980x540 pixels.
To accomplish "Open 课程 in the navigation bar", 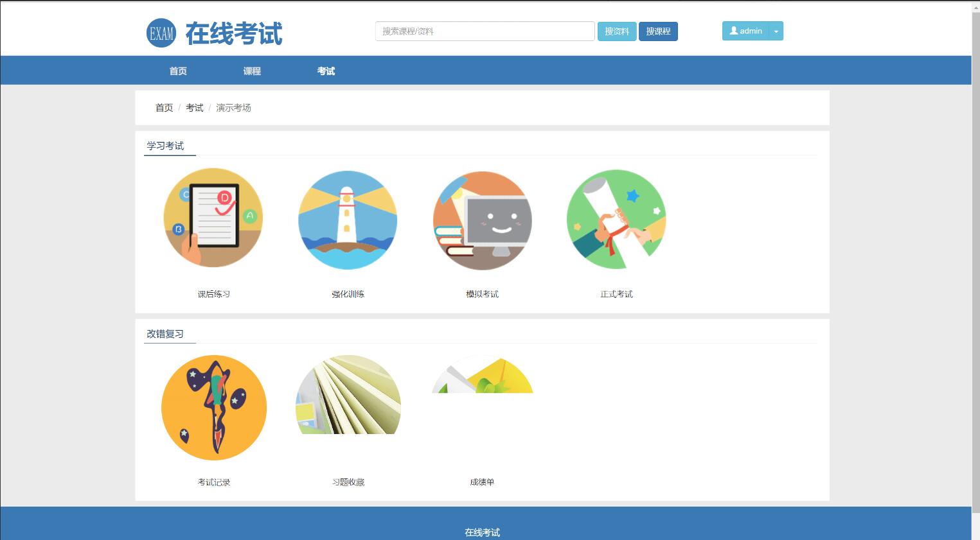I will click(x=252, y=71).
